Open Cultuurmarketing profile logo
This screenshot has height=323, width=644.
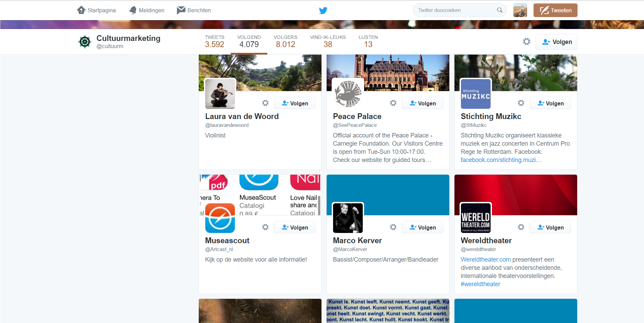point(85,42)
